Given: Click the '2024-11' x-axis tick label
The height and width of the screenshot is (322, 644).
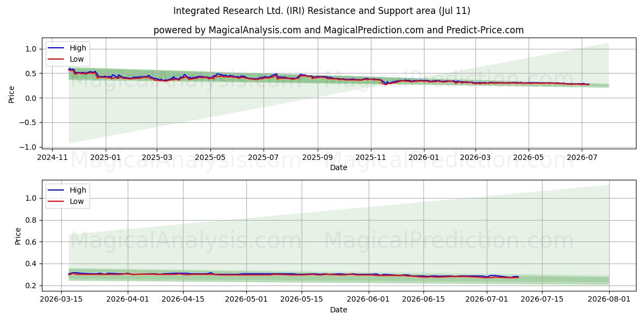Looking at the screenshot, I should (x=52, y=158).
